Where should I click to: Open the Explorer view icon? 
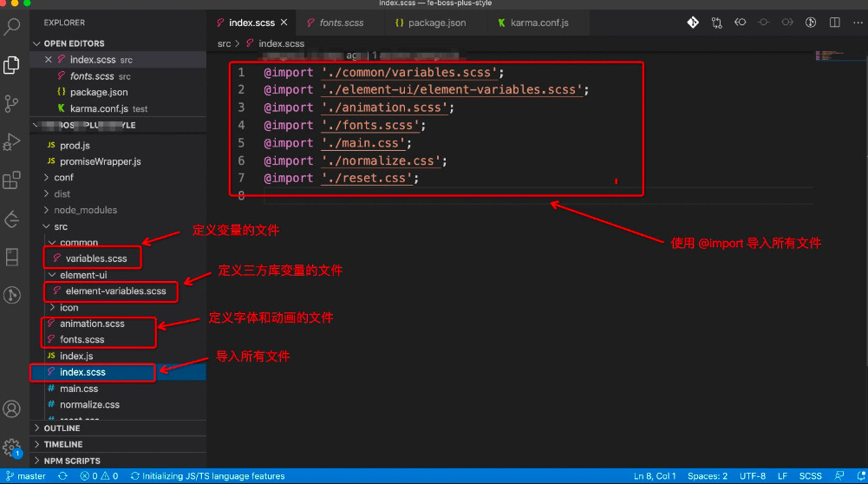pos(11,65)
